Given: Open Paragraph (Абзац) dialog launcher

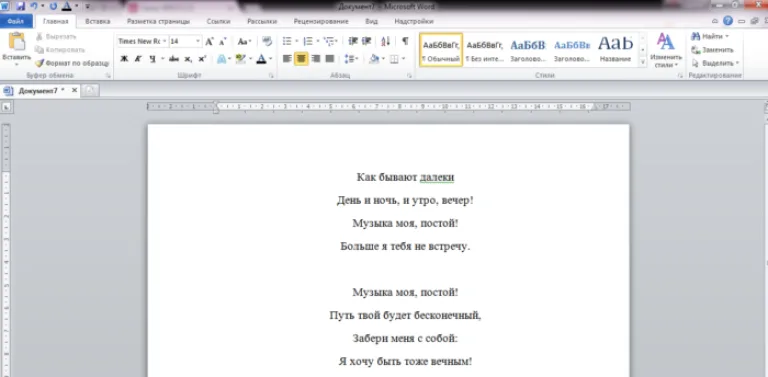Looking at the screenshot, I should pos(409,76).
